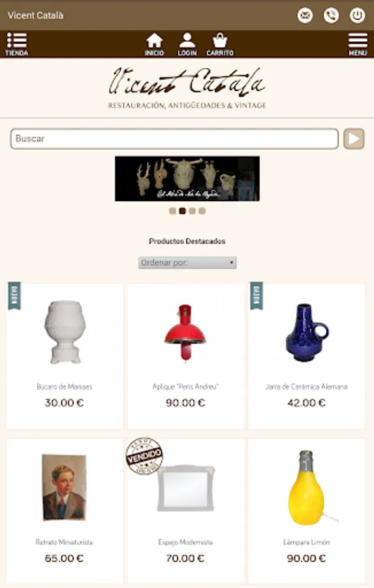Go to Inicio home icon

pyautogui.click(x=155, y=44)
